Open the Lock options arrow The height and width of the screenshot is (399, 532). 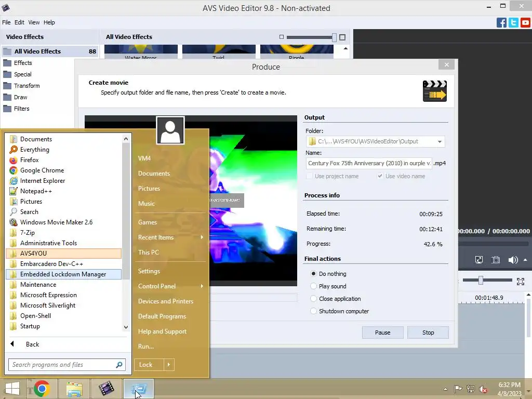point(169,365)
